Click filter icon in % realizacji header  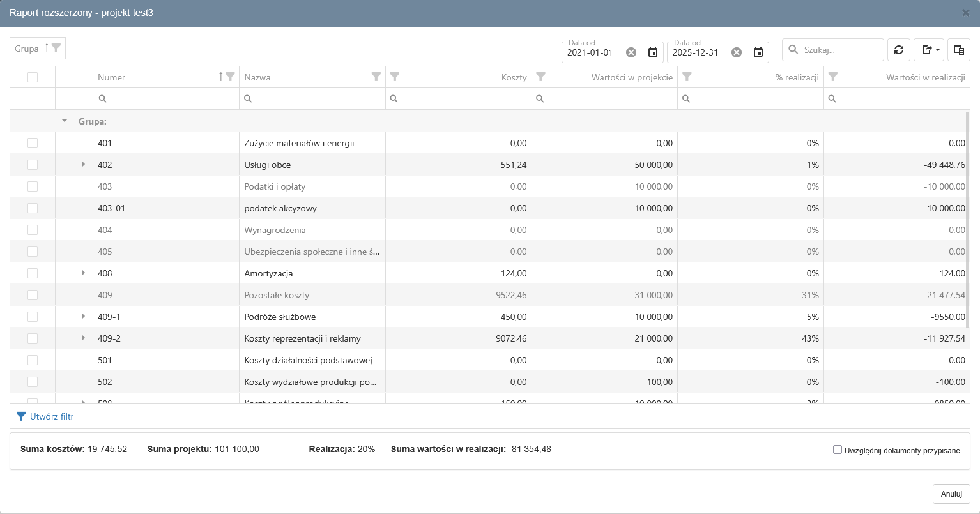(x=687, y=77)
